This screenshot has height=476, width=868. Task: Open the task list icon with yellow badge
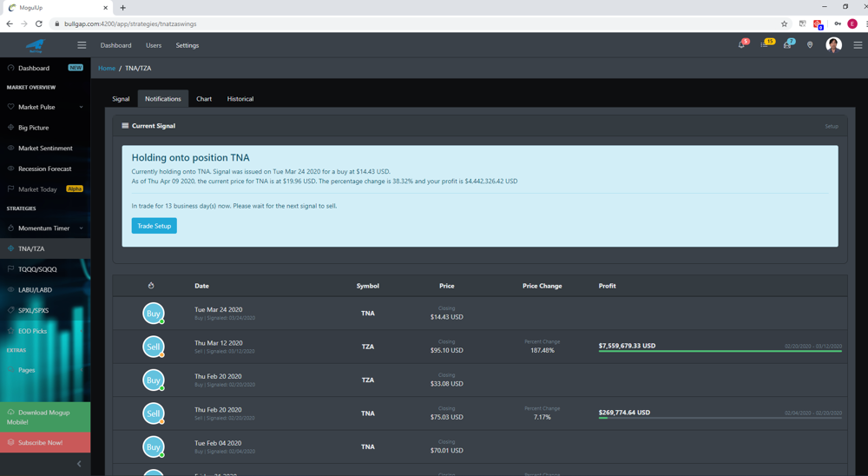pyautogui.click(x=765, y=45)
